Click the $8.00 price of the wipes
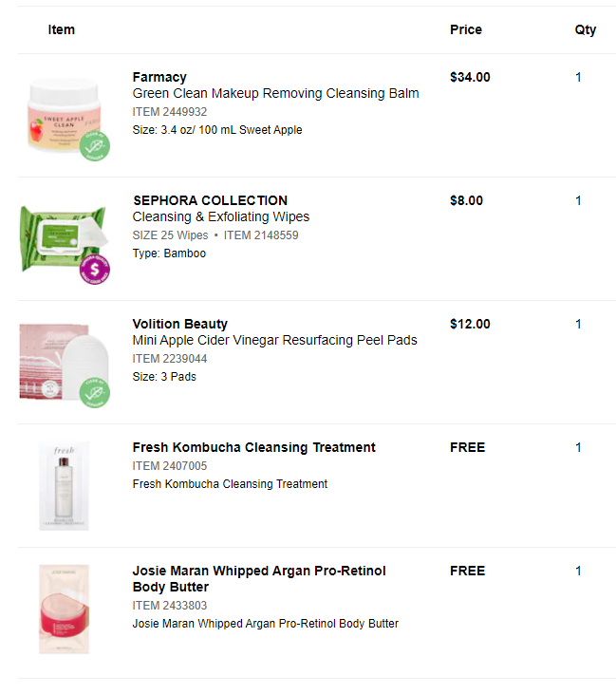The image size is (616, 694). click(x=466, y=200)
